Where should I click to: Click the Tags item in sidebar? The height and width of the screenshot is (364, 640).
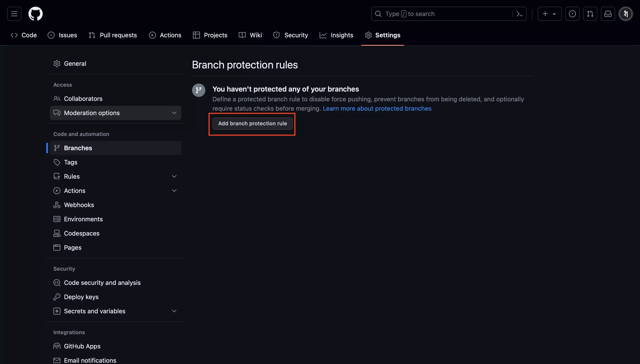click(71, 162)
